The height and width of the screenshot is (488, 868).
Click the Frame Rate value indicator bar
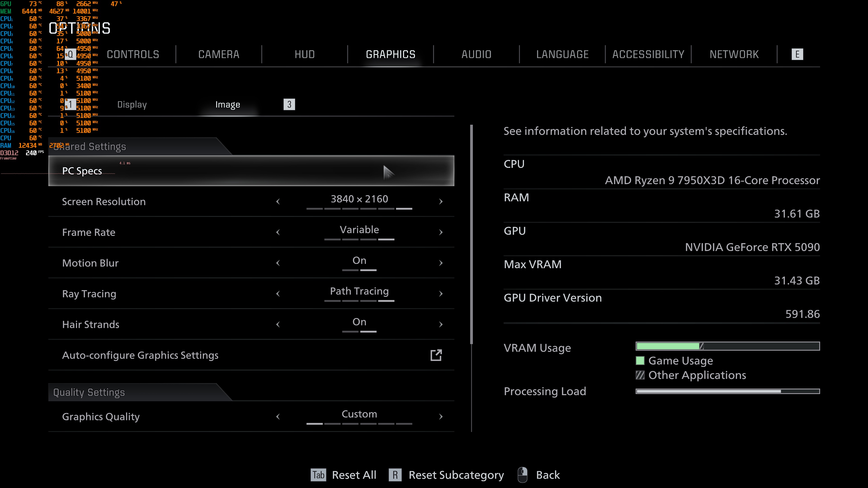(359, 239)
